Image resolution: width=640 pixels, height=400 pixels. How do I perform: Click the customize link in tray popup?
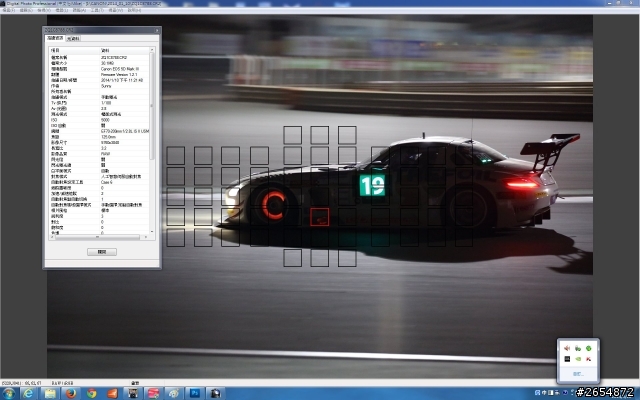579,373
